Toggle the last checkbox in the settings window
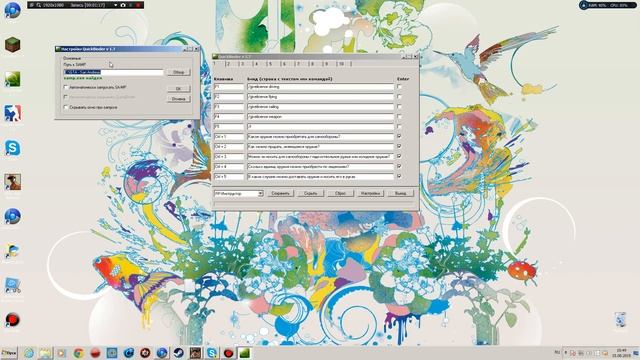 (x=66, y=107)
